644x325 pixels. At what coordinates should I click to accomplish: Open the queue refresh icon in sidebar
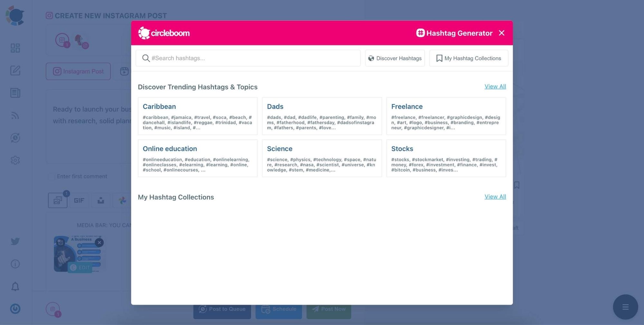(15, 138)
